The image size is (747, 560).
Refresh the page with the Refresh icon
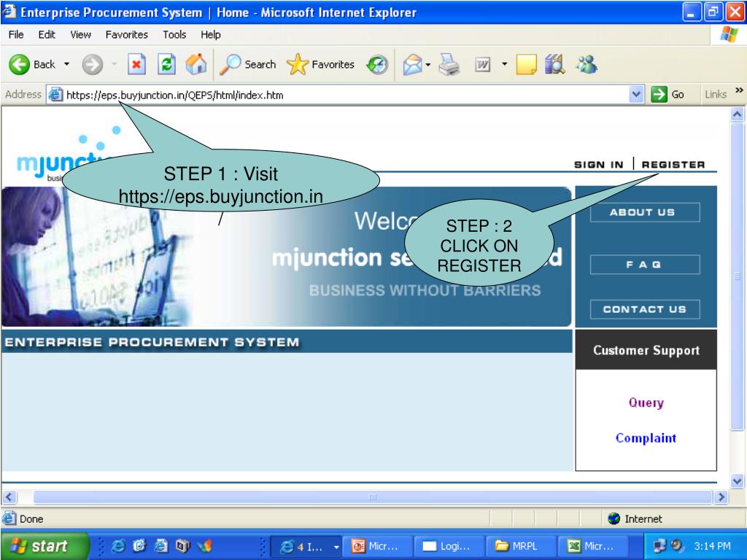point(166,64)
